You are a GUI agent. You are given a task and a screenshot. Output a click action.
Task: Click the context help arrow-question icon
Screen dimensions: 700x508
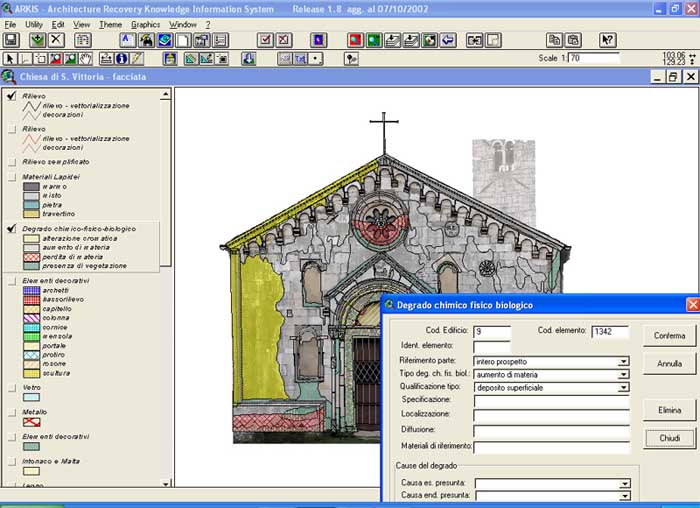607,40
